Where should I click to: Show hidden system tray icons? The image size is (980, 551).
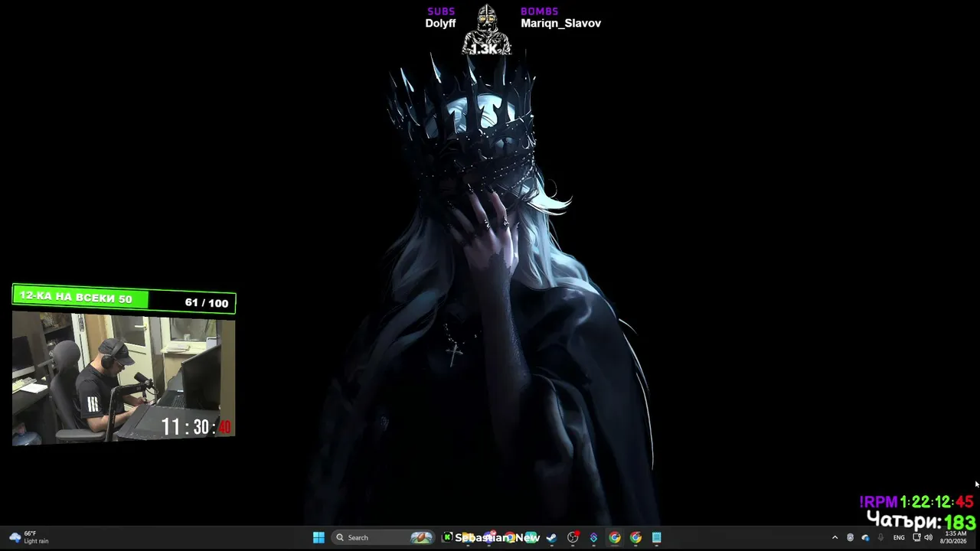click(x=835, y=537)
